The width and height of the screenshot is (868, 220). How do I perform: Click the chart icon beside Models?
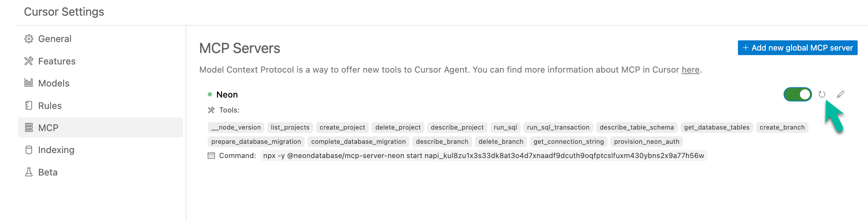29,83
